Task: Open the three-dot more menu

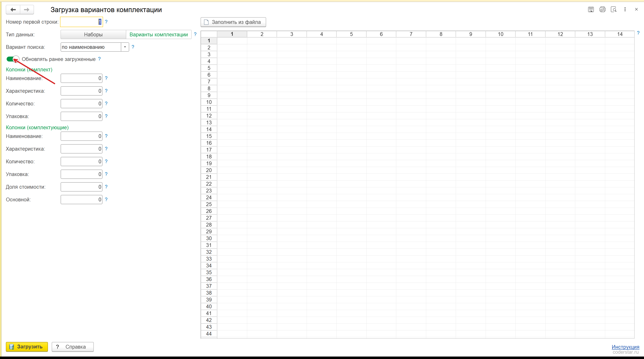Action: coord(625,9)
